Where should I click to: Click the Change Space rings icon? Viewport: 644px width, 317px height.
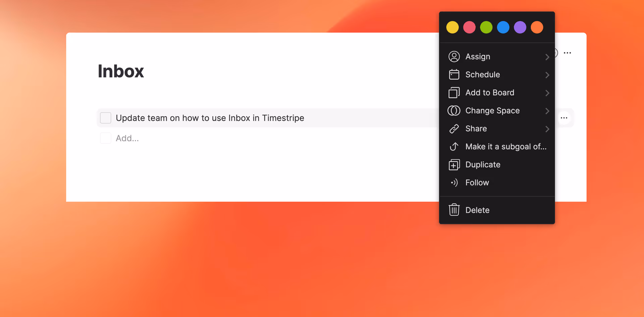[x=454, y=111]
